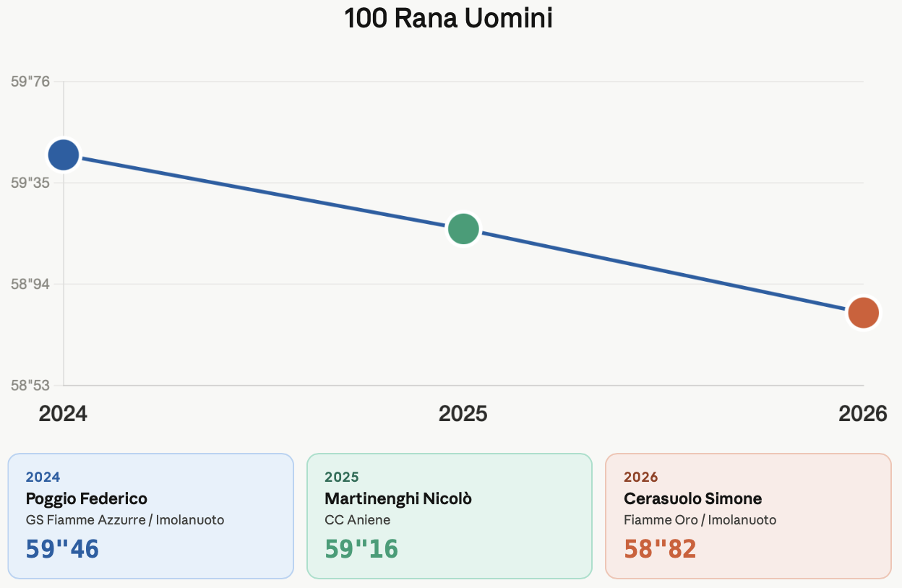The image size is (902, 588).
Task: Click the 2026 x-axis year label
Action: [862, 414]
